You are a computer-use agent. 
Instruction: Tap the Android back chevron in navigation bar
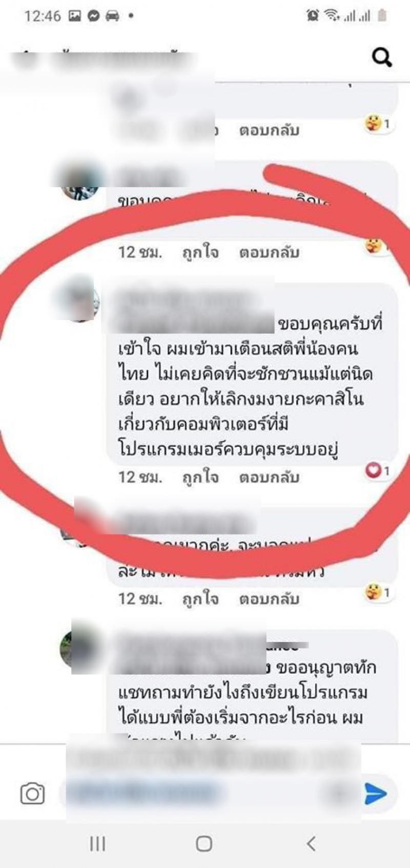[311, 843]
